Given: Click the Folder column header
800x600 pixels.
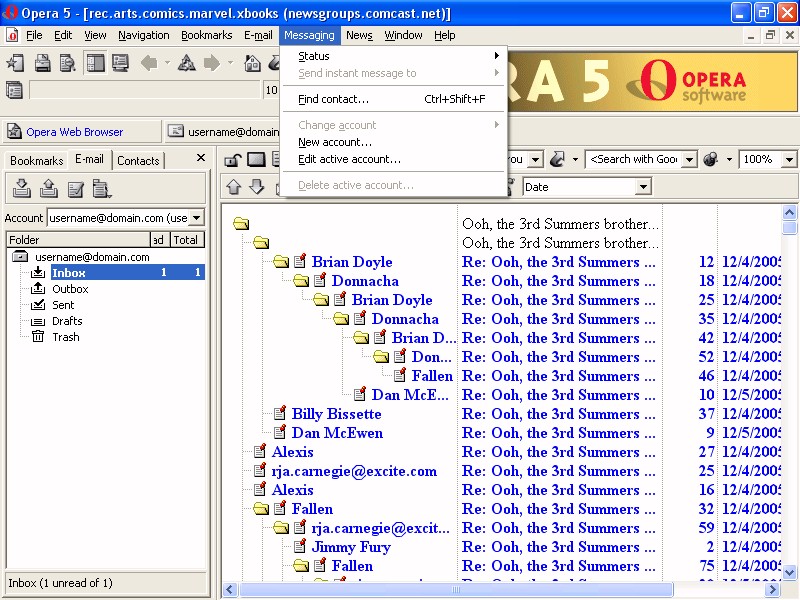Looking at the screenshot, I should tap(78, 240).
